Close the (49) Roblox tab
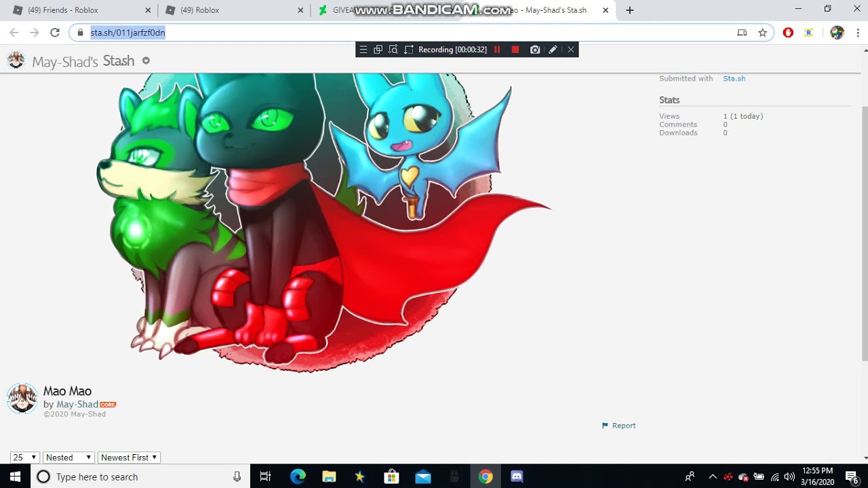 point(300,10)
